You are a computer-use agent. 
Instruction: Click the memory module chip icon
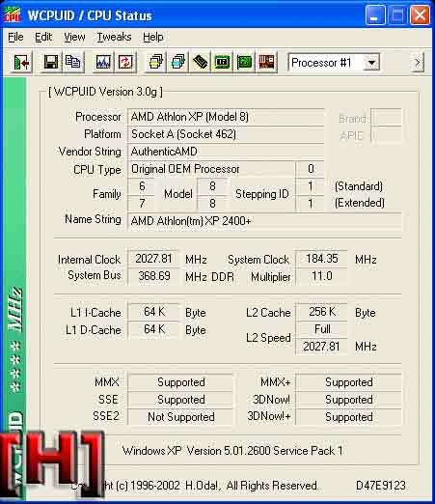[x=200, y=62]
